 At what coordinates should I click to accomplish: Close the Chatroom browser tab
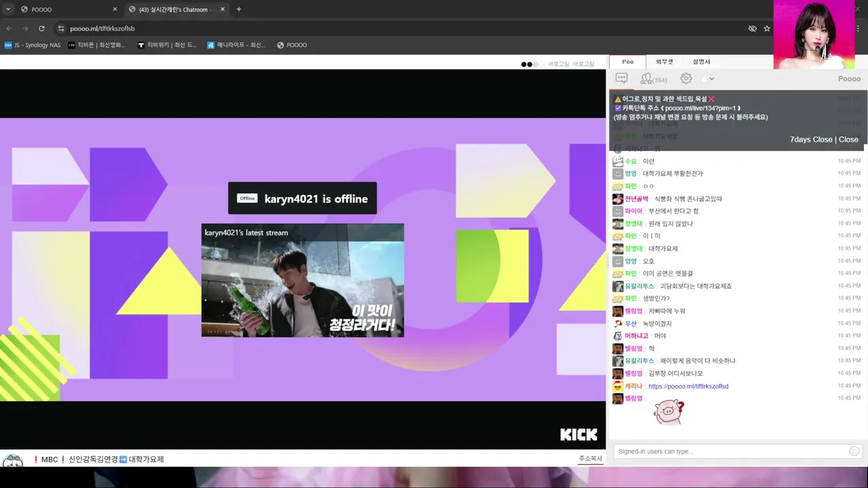click(x=222, y=9)
